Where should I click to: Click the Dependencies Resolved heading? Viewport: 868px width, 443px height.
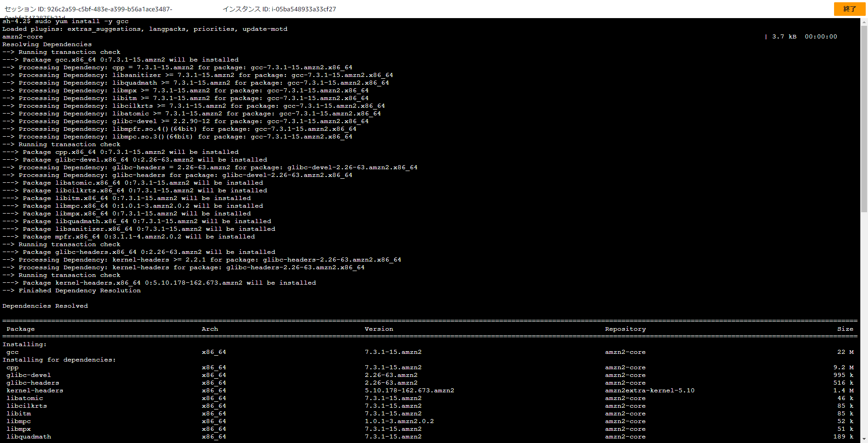tap(45, 305)
